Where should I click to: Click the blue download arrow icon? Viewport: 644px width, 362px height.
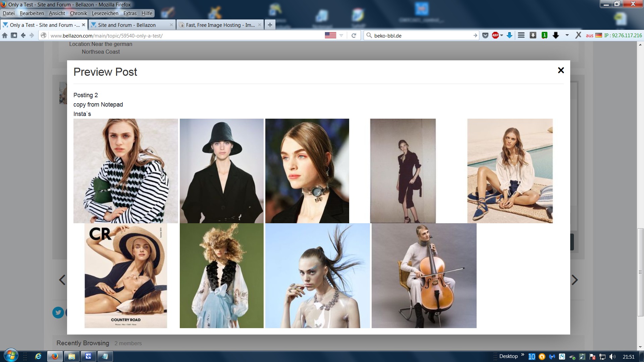509,36
